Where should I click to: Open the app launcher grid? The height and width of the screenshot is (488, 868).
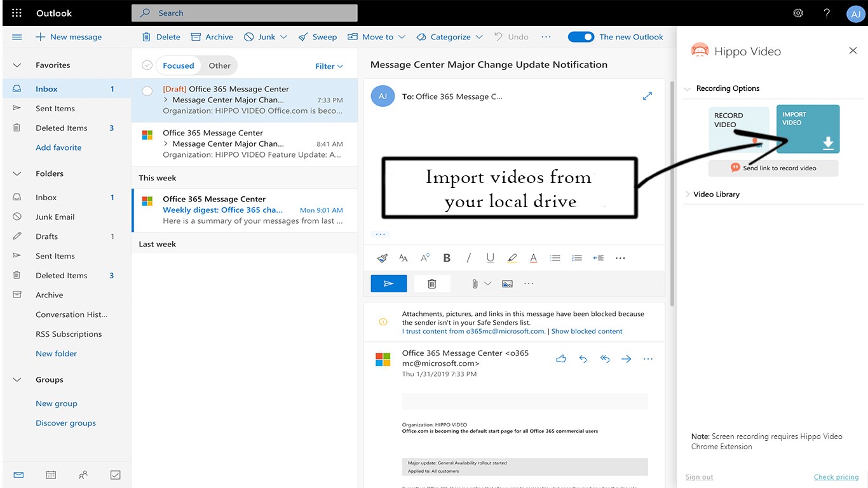tap(17, 13)
